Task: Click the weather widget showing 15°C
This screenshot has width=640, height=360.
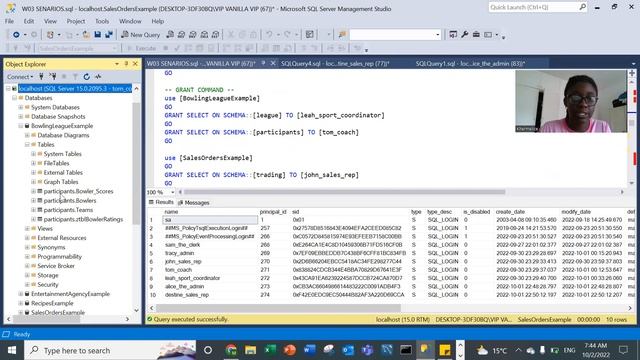Action: click(x=492, y=350)
